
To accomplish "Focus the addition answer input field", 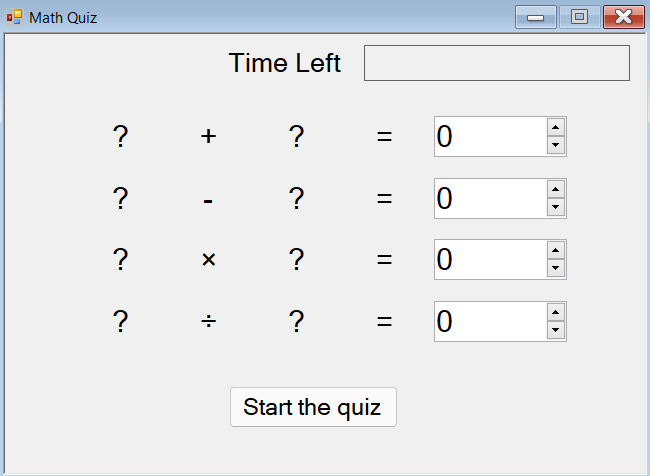I will tap(490, 137).
